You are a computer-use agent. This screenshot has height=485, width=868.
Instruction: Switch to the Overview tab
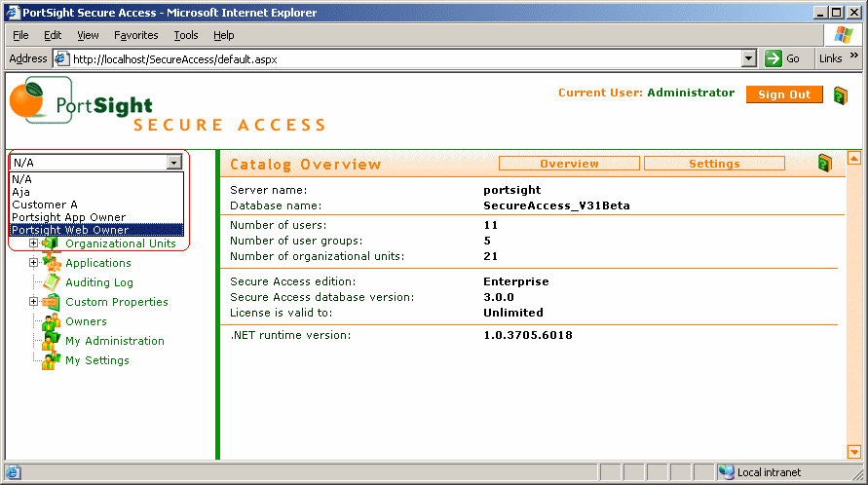pyautogui.click(x=569, y=164)
